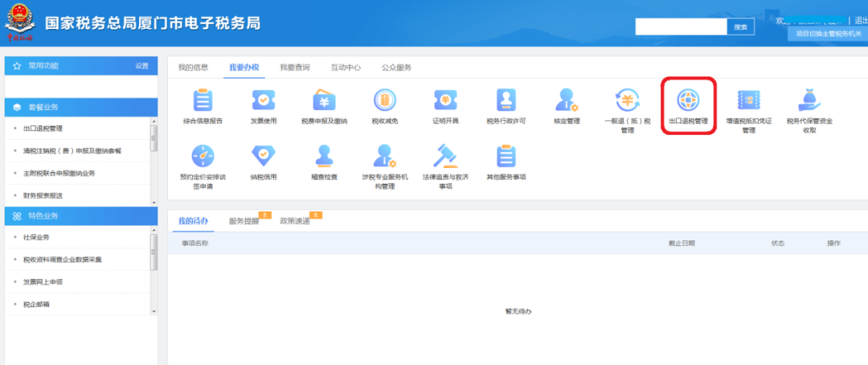Click the 套餐业务 list scrollbar down arrow
This screenshot has height=365, width=868.
154,202
